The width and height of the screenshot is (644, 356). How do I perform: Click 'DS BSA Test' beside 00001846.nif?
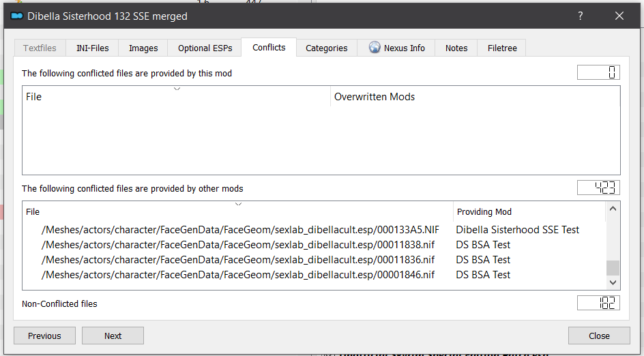(483, 275)
